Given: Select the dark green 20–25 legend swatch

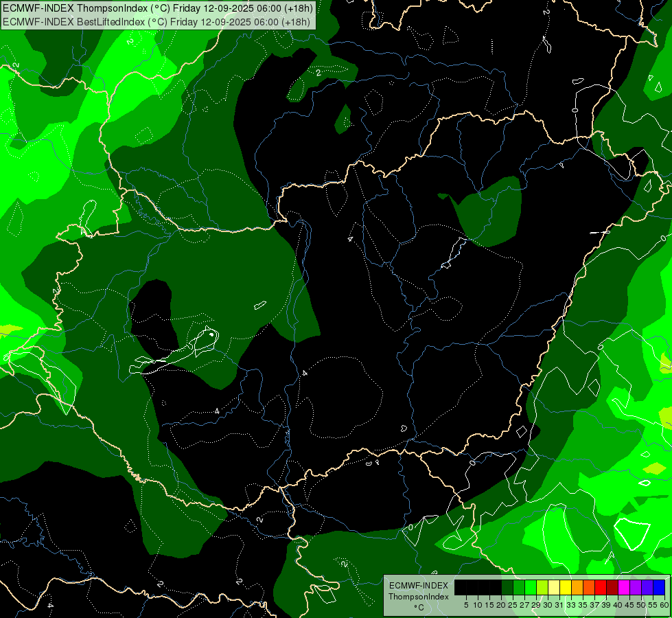Looking at the screenshot, I should pyautogui.click(x=507, y=587).
